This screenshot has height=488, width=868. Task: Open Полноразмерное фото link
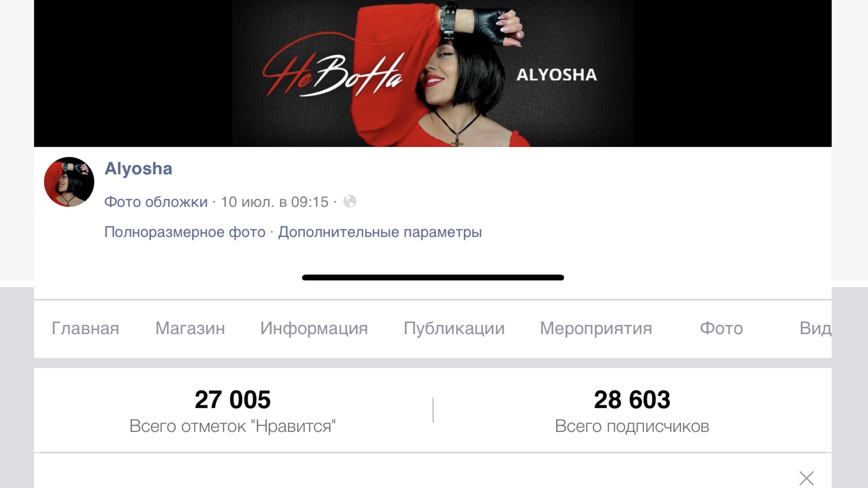(185, 232)
